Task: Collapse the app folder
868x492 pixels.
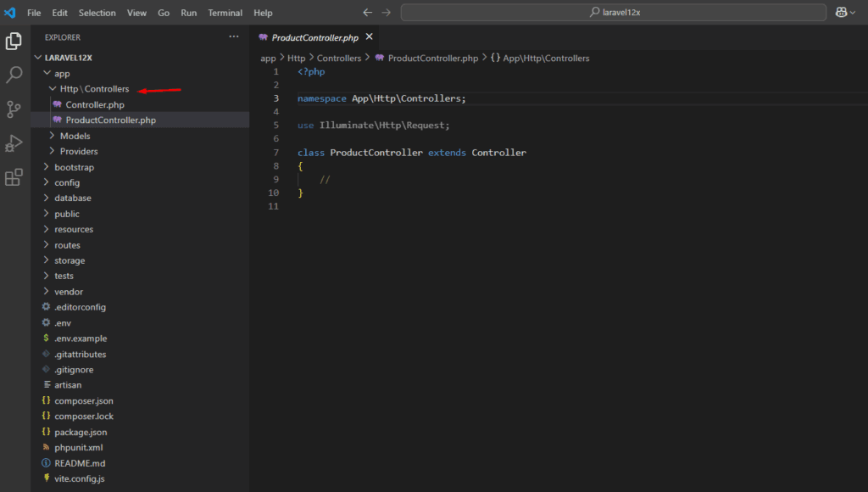Action: [x=62, y=74]
